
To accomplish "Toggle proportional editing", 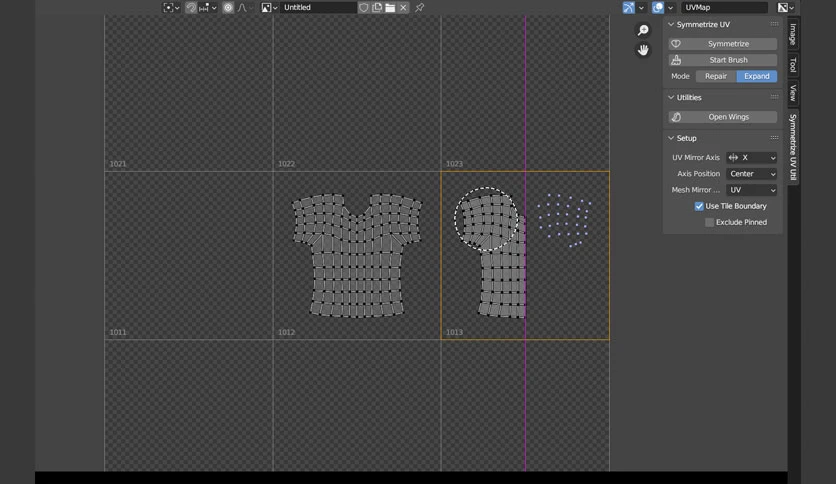I will pos(228,7).
